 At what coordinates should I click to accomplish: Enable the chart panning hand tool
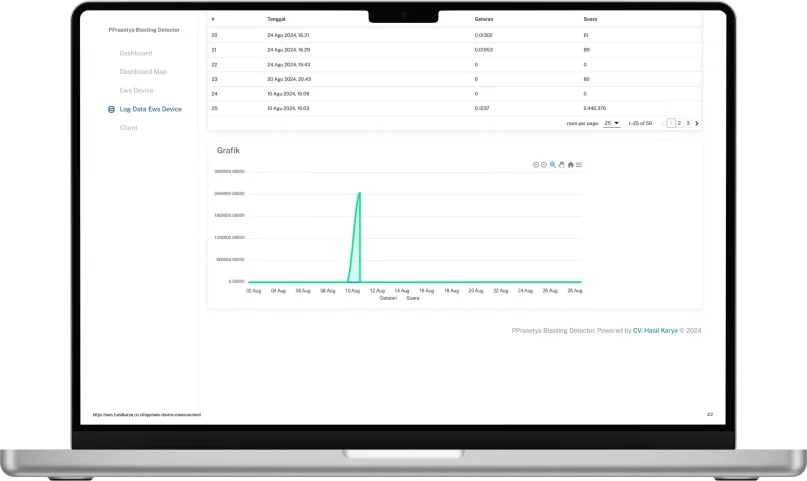click(x=562, y=164)
